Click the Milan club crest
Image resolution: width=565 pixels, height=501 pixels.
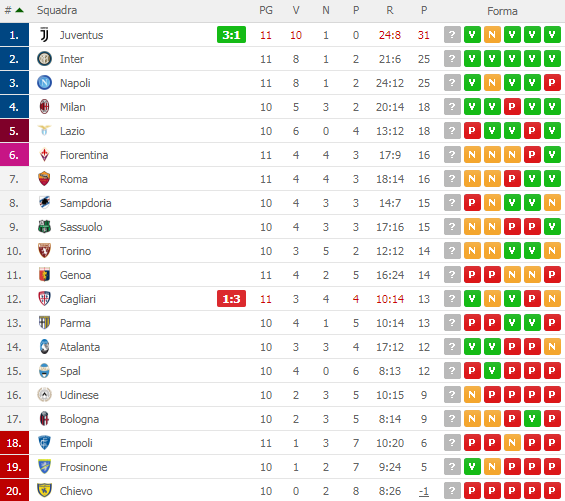pos(44,107)
